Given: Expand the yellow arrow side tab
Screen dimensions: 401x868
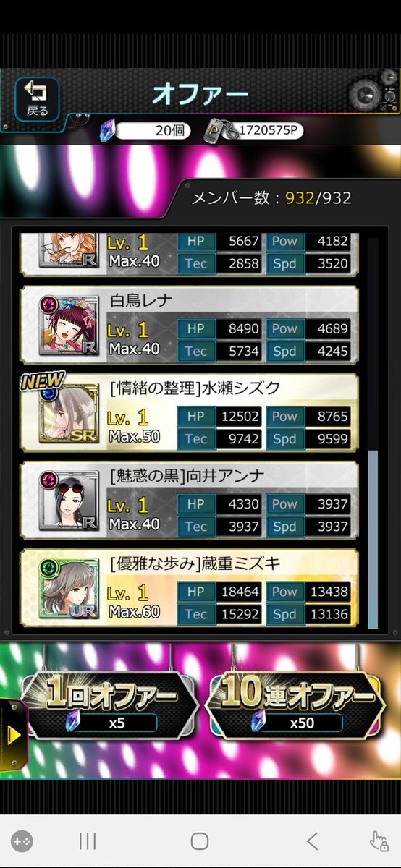Looking at the screenshot, I should point(12,736).
